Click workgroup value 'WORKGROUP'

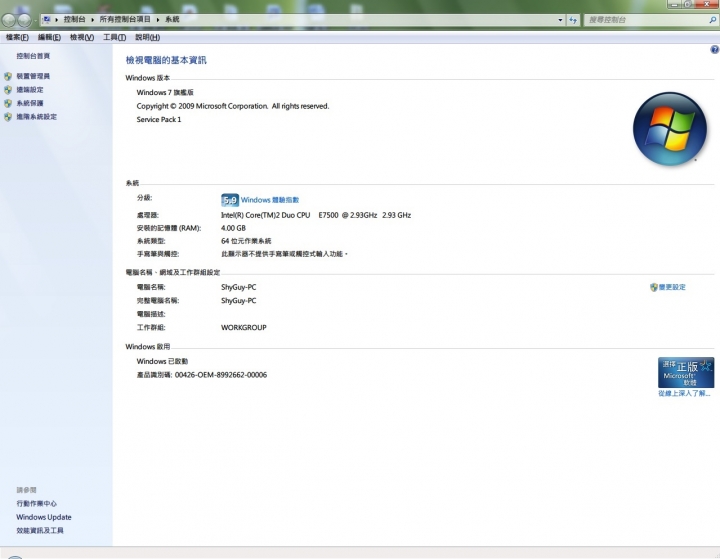click(x=244, y=327)
